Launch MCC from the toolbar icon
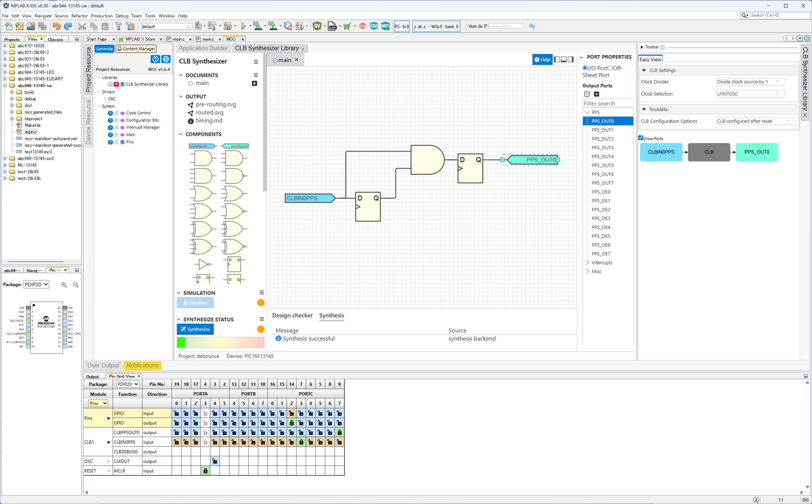This screenshot has height=504, width=812. tap(385, 26)
